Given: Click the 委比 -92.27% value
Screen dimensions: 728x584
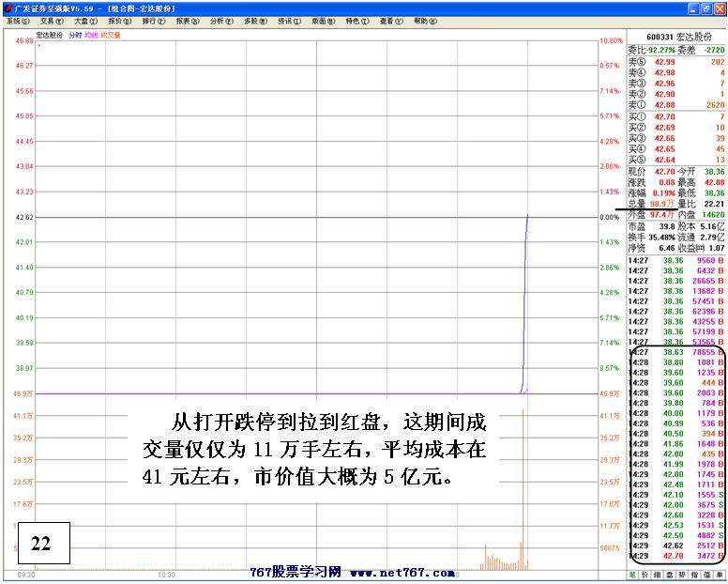Looking at the screenshot, I should coord(661,50).
